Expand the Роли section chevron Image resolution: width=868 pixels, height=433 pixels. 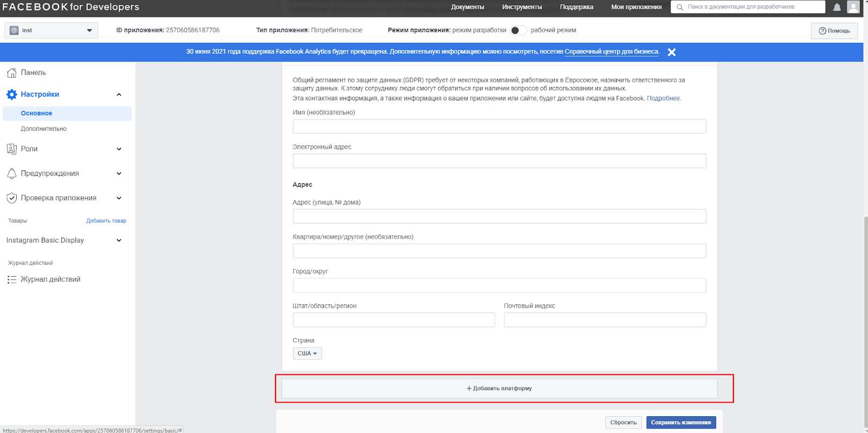point(119,149)
